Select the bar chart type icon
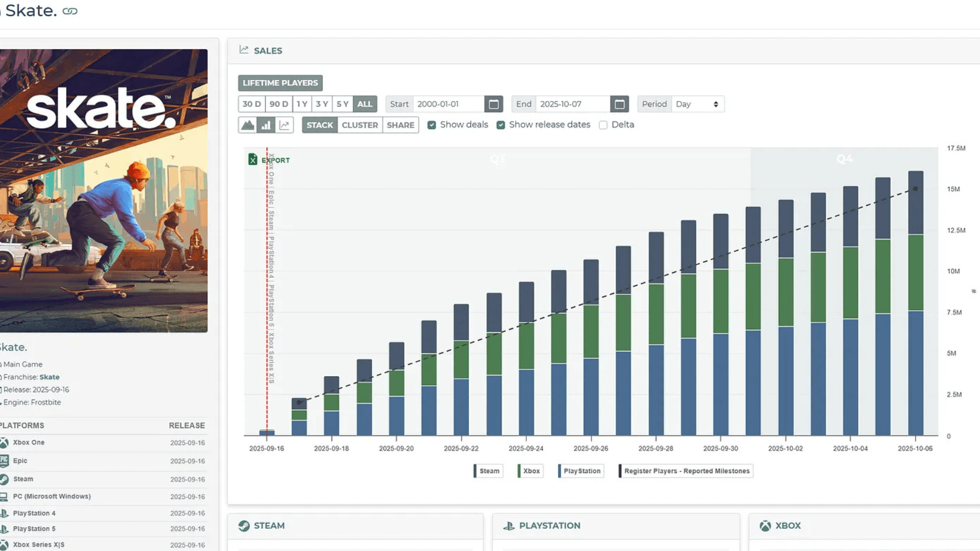This screenshot has height=551, width=980. click(x=266, y=125)
